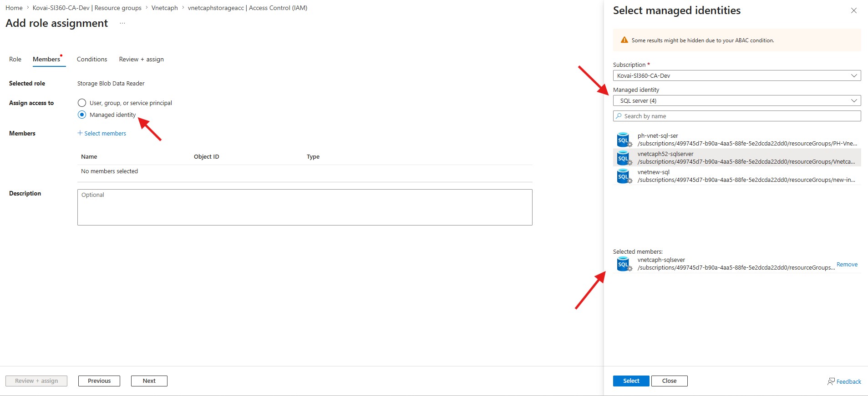Click the Type column header
This screenshot has width=868, height=396.
tap(313, 156)
